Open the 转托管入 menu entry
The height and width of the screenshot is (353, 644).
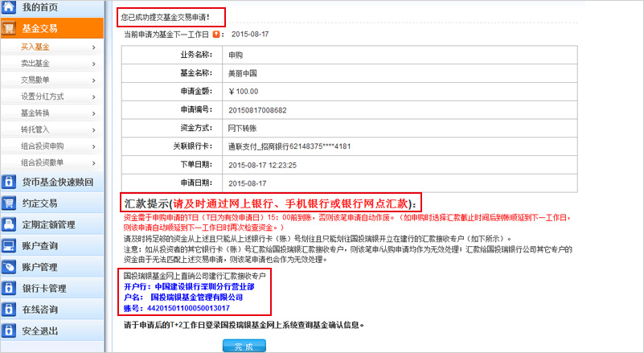coord(35,129)
